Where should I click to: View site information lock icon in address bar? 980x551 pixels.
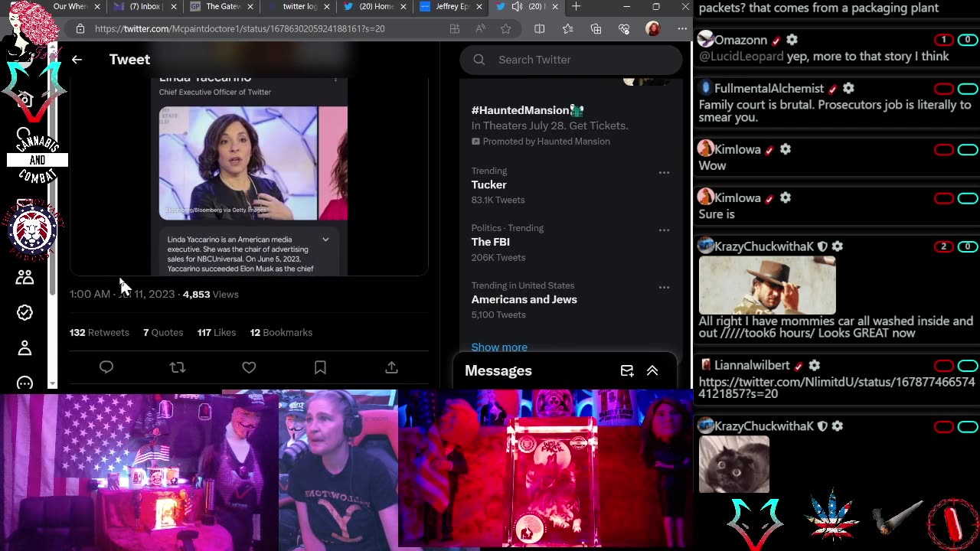(x=80, y=28)
